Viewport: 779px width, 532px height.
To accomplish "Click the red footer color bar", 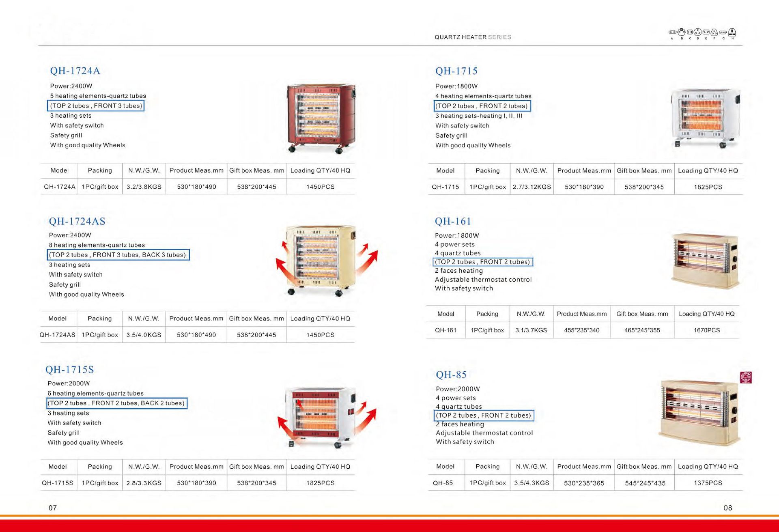I will click(x=389, y=525).
